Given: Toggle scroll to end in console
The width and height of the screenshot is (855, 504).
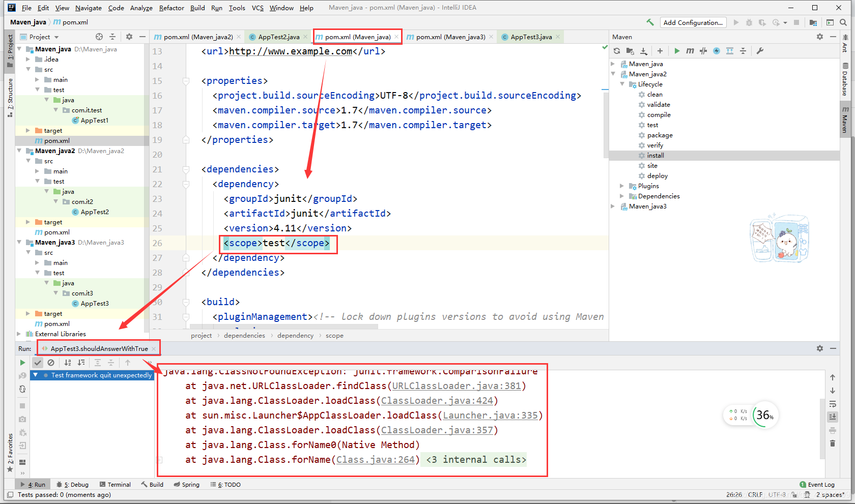Looking at the screenshot, I should pos(833,417).
